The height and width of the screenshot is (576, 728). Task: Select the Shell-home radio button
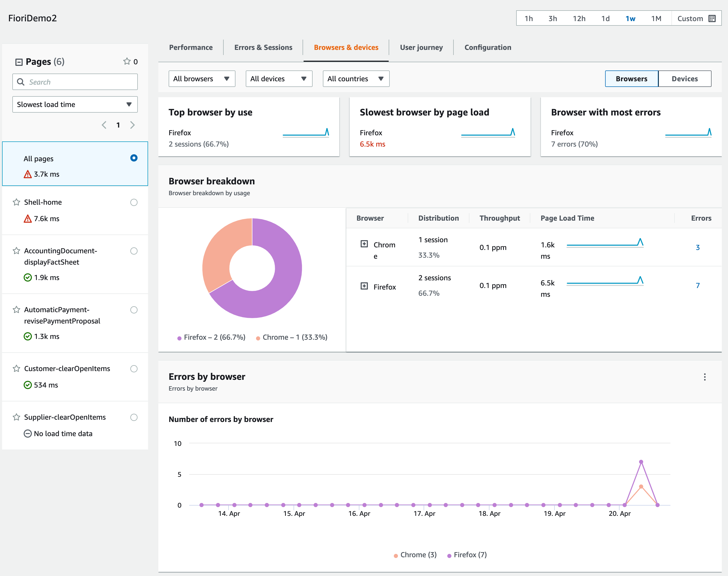134,202
